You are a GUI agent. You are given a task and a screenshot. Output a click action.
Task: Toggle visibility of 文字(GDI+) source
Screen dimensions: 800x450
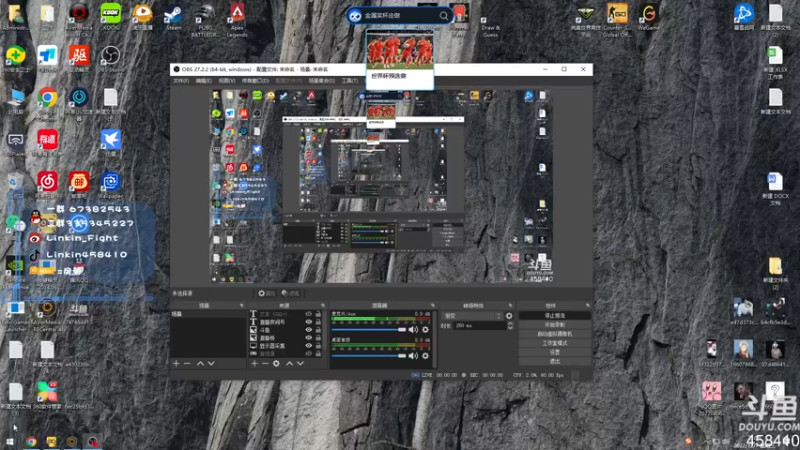[308, 314]
